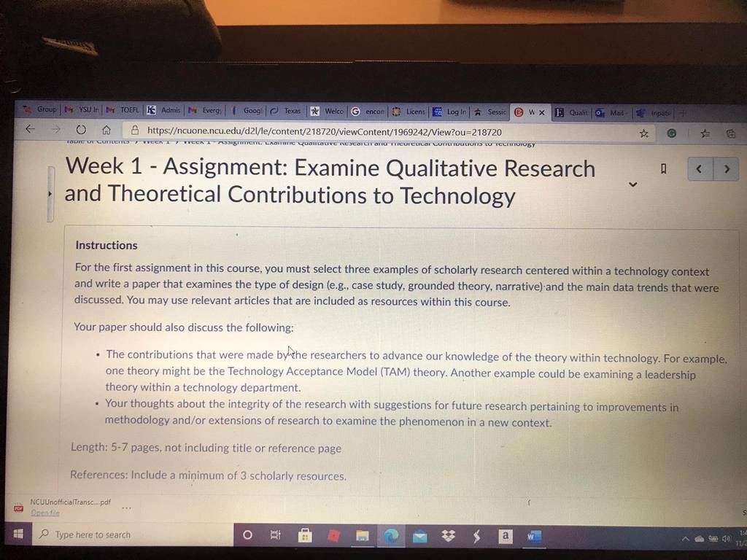Click the Length: 5-7 pages line
This screenshot has height=560, width=747.
(206, 448)
